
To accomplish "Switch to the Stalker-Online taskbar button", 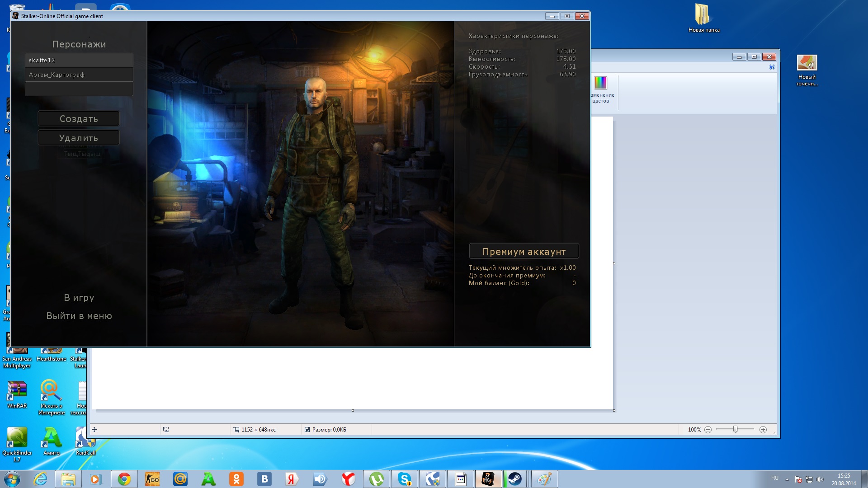I will [488, 479].
